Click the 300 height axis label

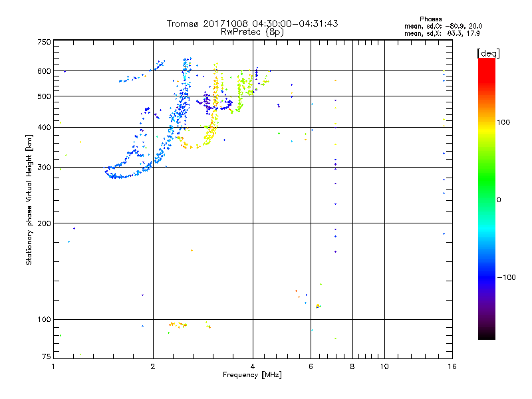[44, 168]
